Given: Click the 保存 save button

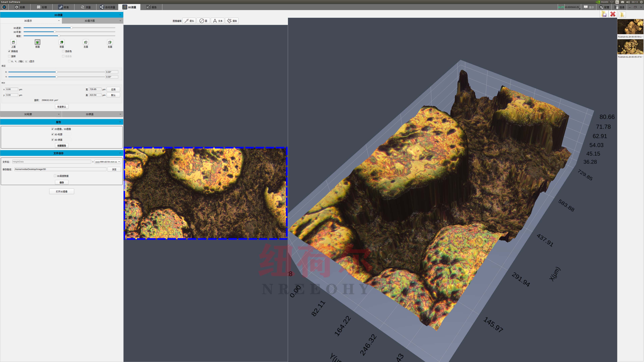Looking at the screenshot, I should (62, 183).
